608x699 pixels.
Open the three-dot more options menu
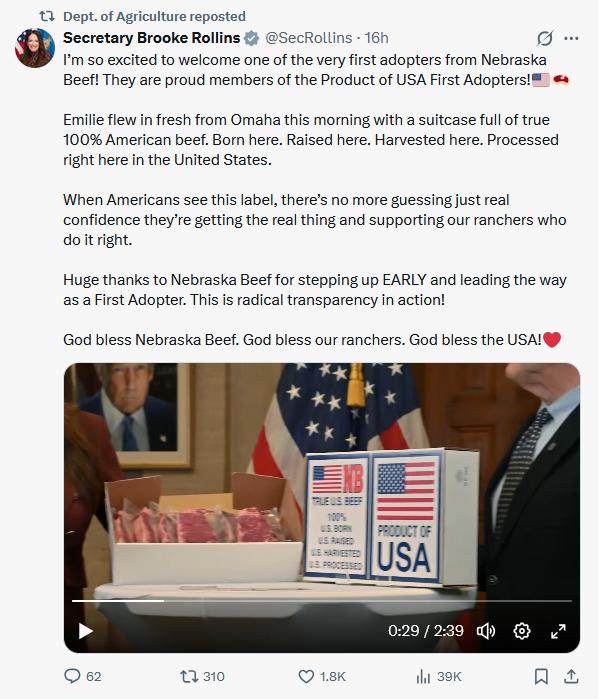coord(571,38)
